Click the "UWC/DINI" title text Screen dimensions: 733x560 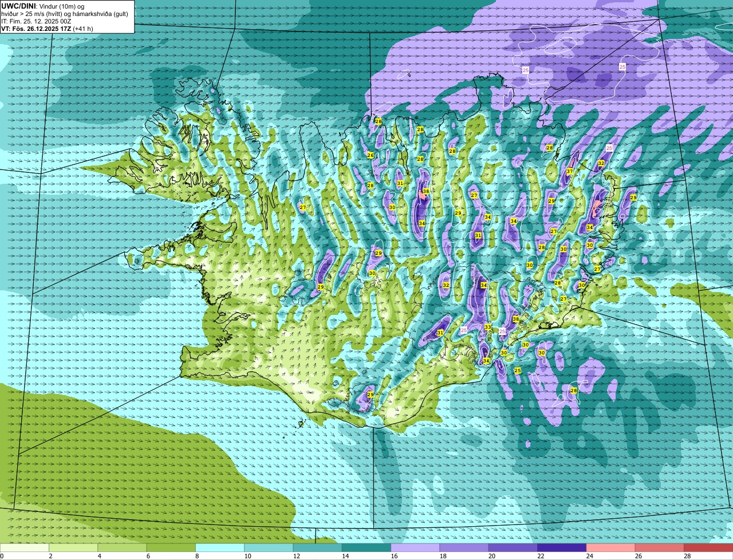coord(18,6)
